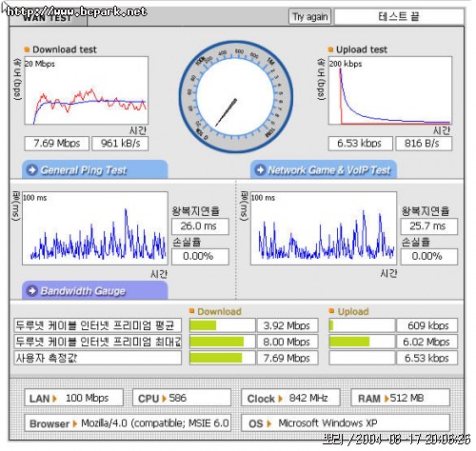Select the Microsoft Windows XP text
476x451 pixels.
pyautogui.click(x=327, y=423)
